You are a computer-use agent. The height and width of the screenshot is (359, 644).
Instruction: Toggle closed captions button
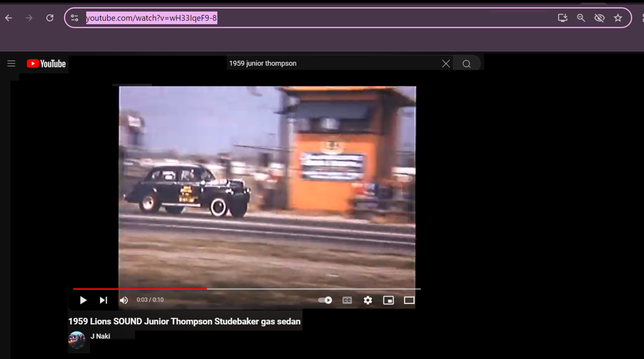pos(347,300)
